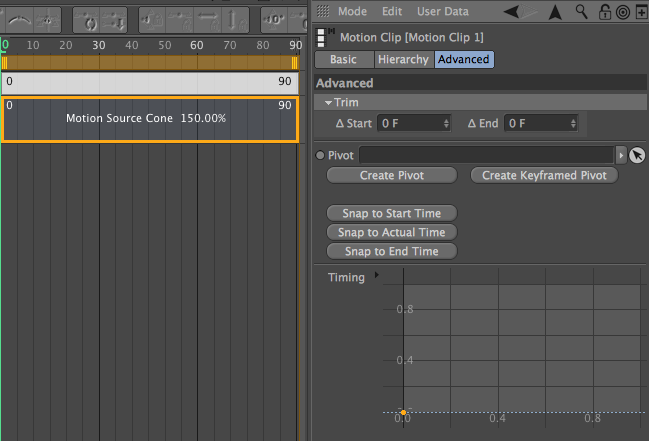Image resolution: width=649 pixels, height=441 pixels.
Task: Click the orange point on Timing curve
Action: (403, 412)
